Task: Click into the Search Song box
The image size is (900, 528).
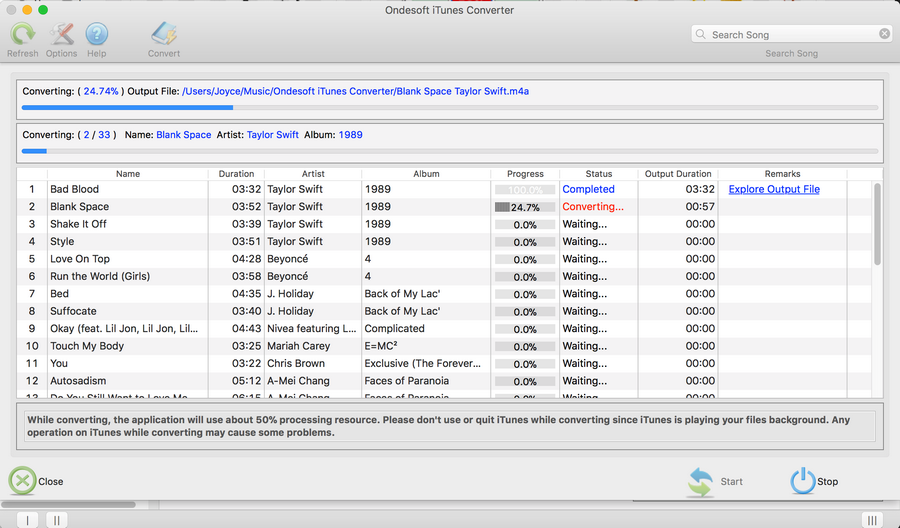Action: coord(792,34)
